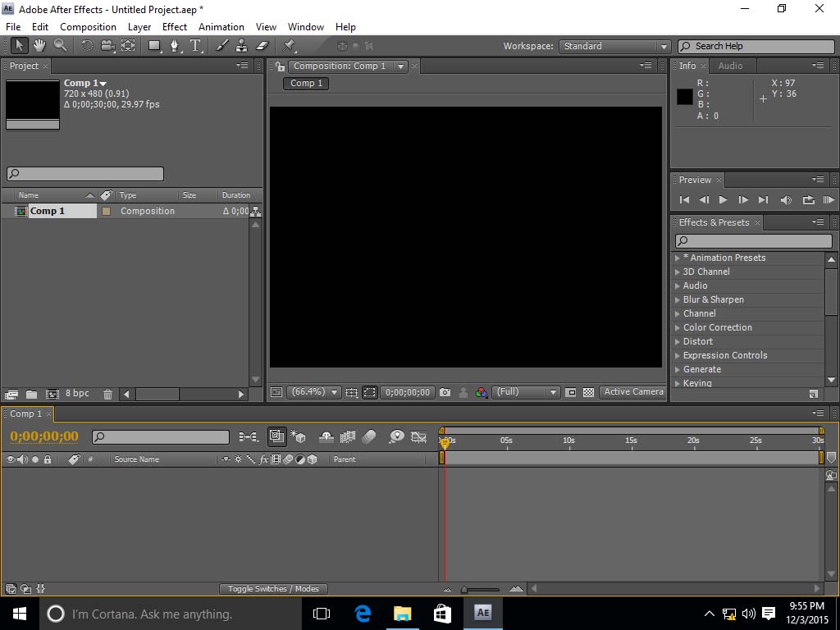Switch to the Audio tab
This screenshot has width=840, height=630.
tap(730, 66)
